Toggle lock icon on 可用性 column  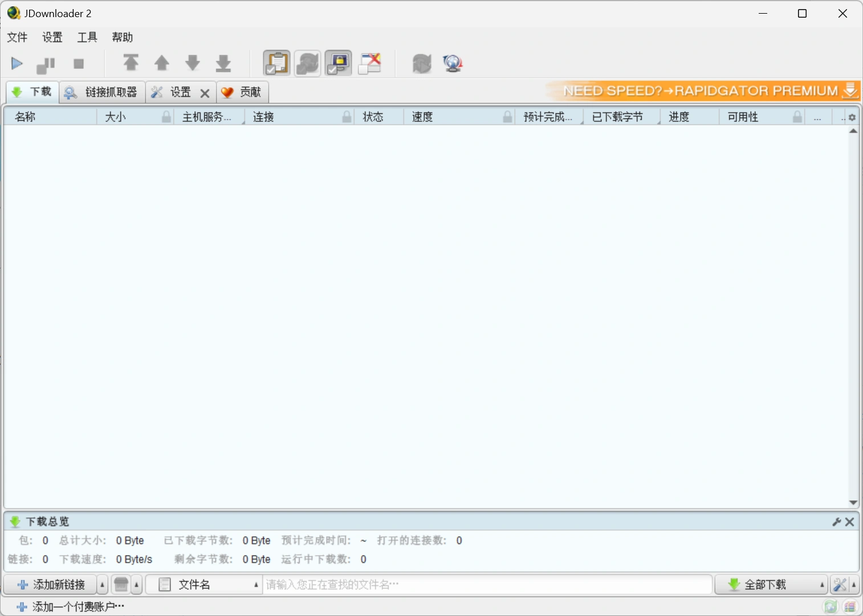pyautogui.click(x=797, y=117)
